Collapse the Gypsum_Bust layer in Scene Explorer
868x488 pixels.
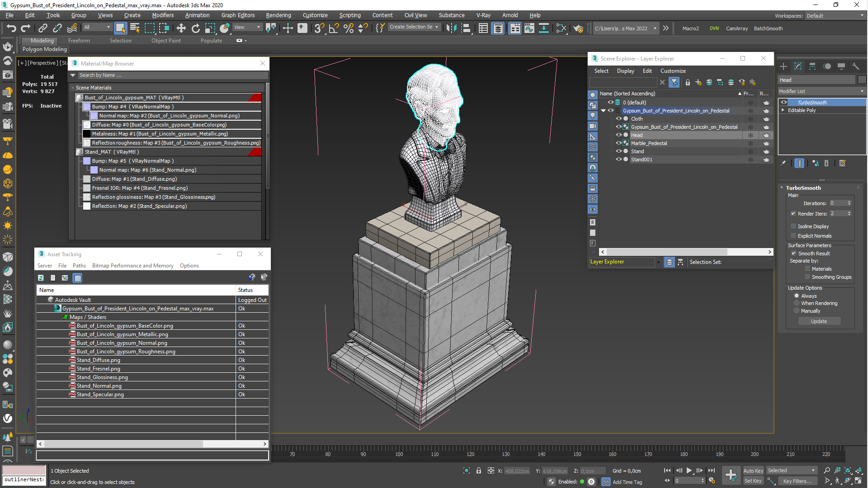tap(603, 111)
